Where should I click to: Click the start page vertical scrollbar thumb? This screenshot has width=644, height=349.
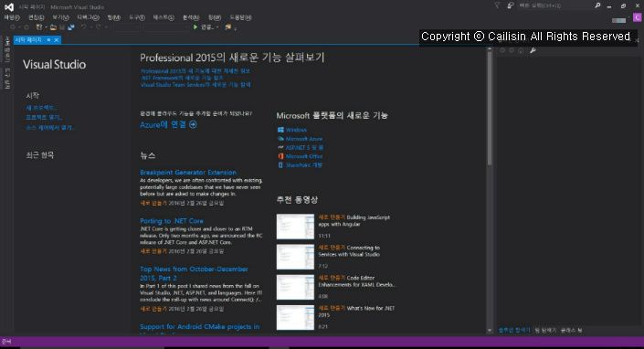(x=489, y=109)
